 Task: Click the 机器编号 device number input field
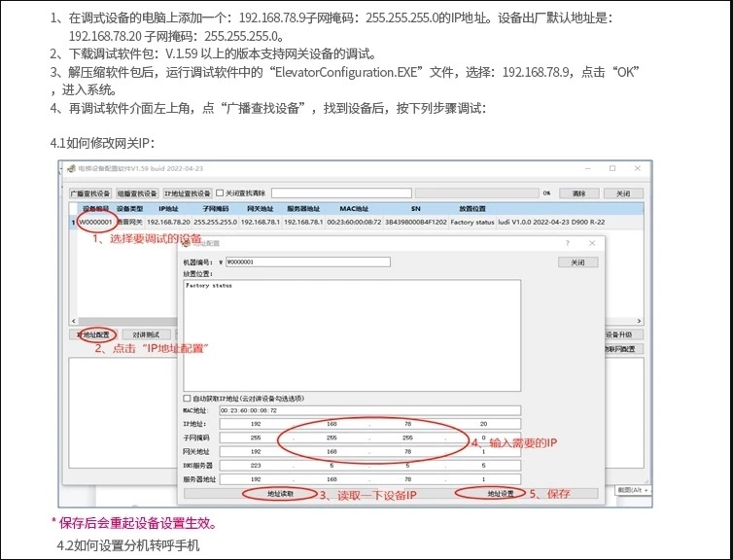tap(306, 262)
